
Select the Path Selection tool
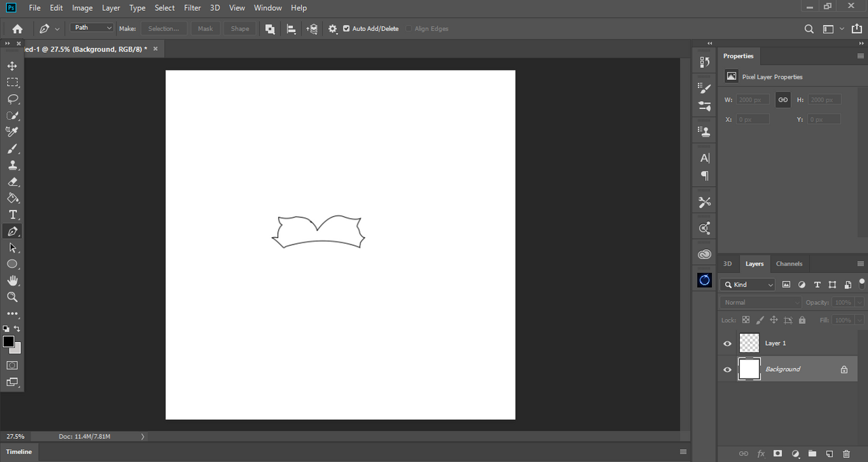point(12,247)
